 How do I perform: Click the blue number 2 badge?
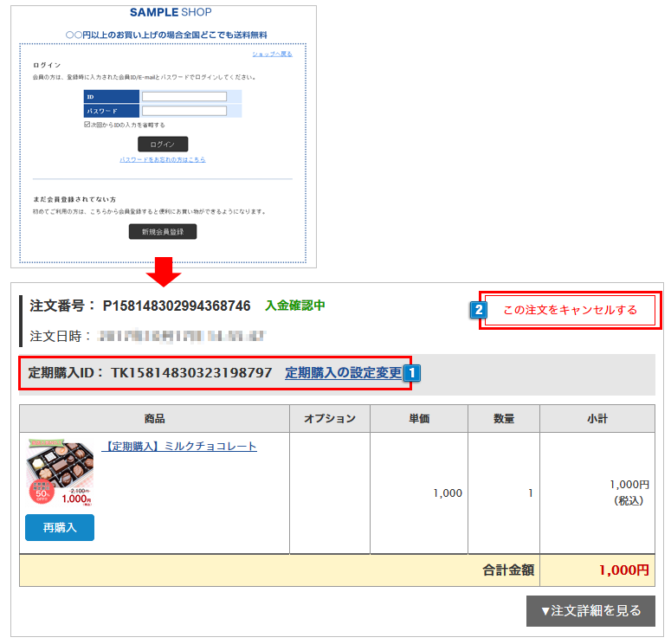pos(476,309)
